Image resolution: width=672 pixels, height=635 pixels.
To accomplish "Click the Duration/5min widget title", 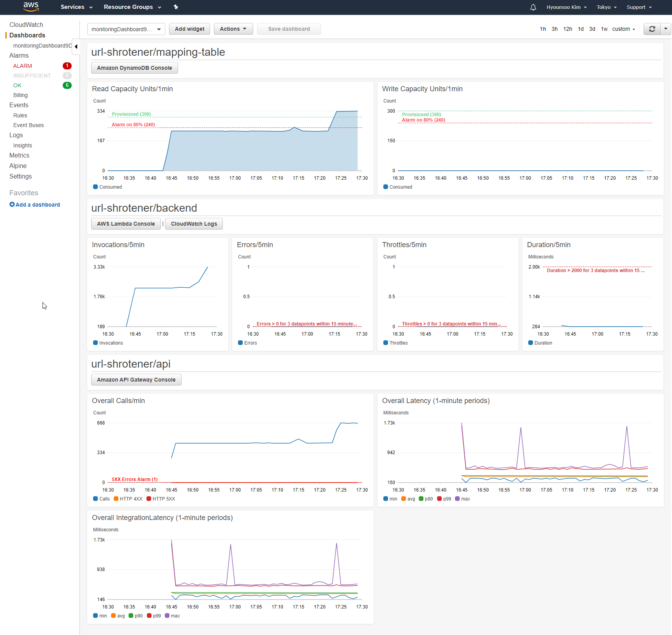I will [x=549, y=245].
